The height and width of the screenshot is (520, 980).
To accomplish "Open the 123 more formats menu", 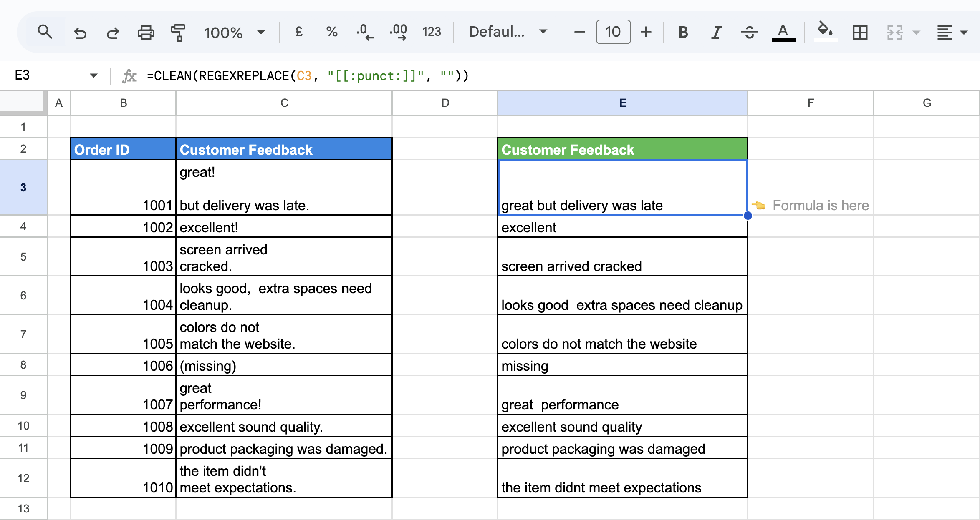I will click(432, 32).
